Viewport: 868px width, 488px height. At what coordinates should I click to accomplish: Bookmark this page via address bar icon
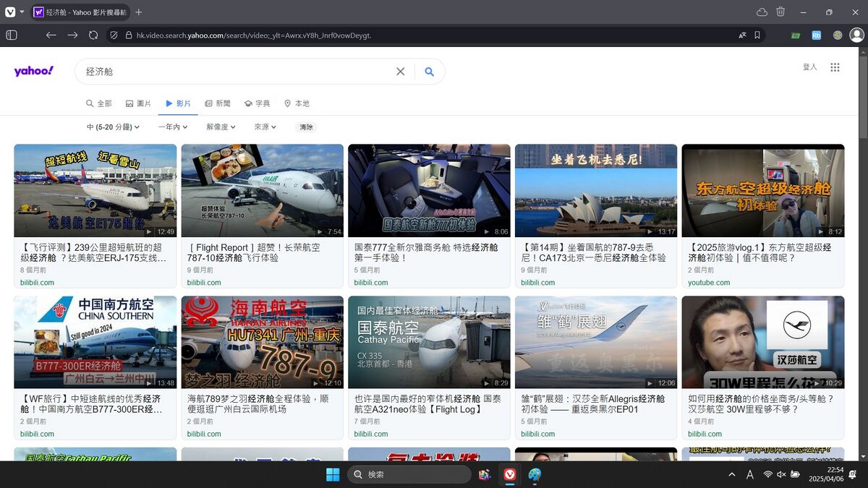point(757,35)
